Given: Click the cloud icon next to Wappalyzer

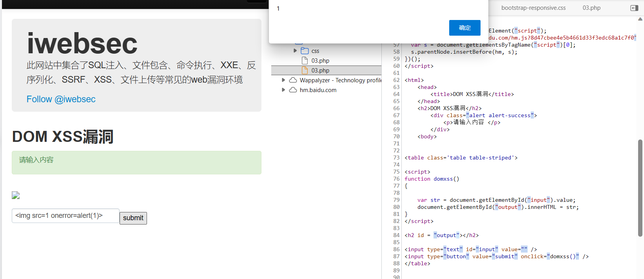Looking at the screenshot, I should coord(293,80).
